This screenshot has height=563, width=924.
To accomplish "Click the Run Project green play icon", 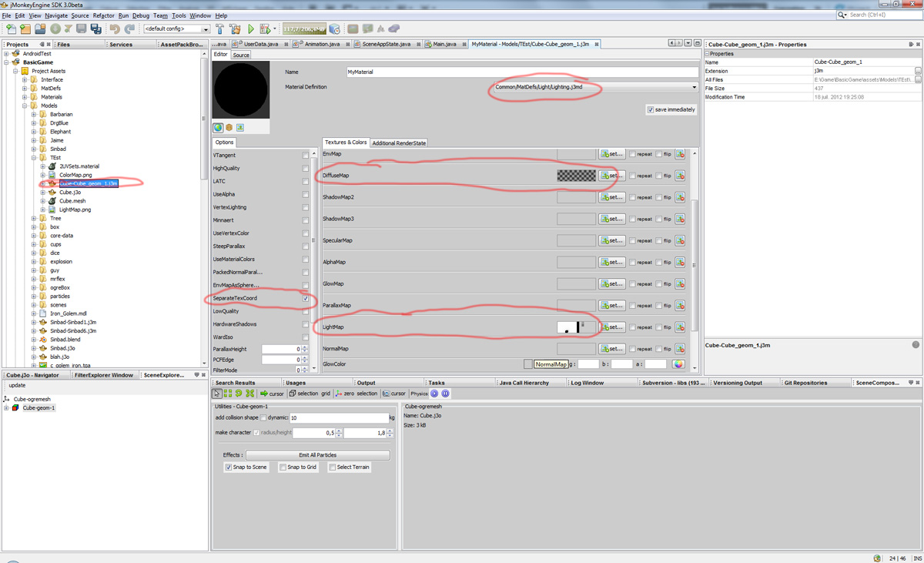I will pos(251,29).
